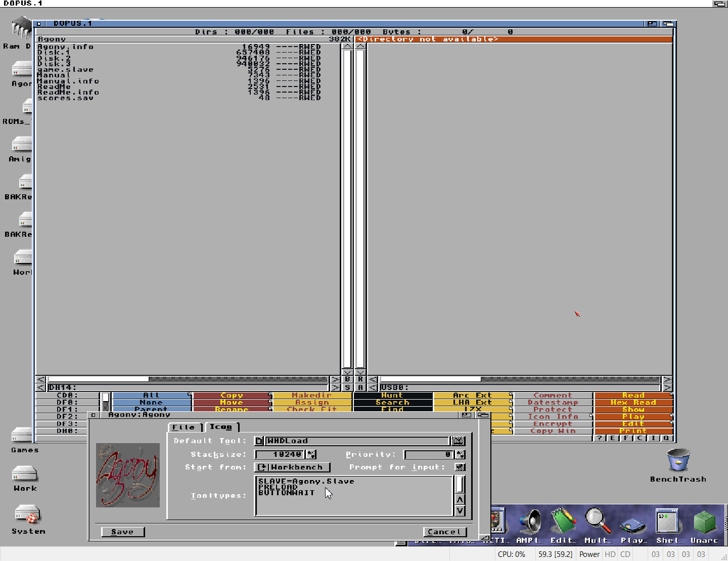This screenshot has width=728, height=561.
Task: Select the BUTTONWAIT tooltype line
Action: [x=287, y=493]
